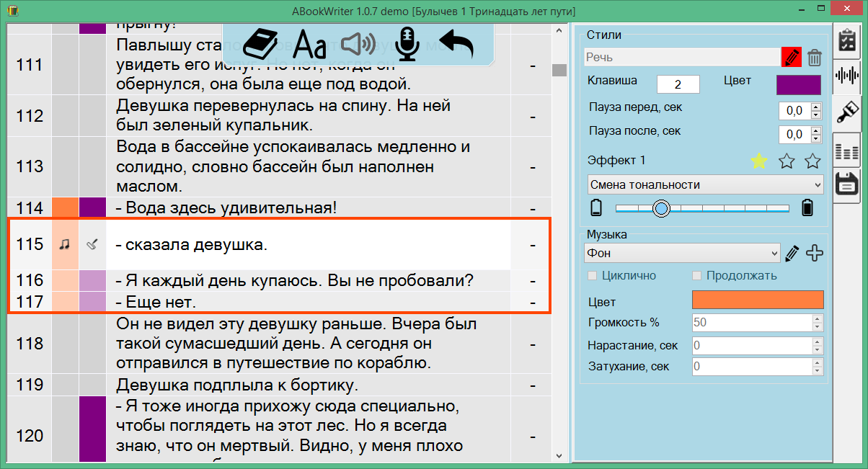Click the speaker playback icon

point(358,44)
